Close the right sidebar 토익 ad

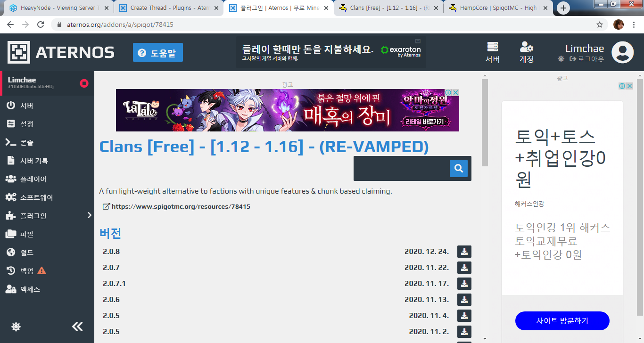pos(629,86)
